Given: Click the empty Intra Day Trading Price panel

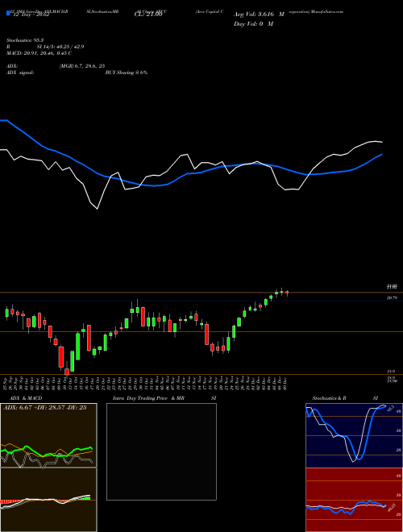Looking at the screenshot, I should pos(161,451).
